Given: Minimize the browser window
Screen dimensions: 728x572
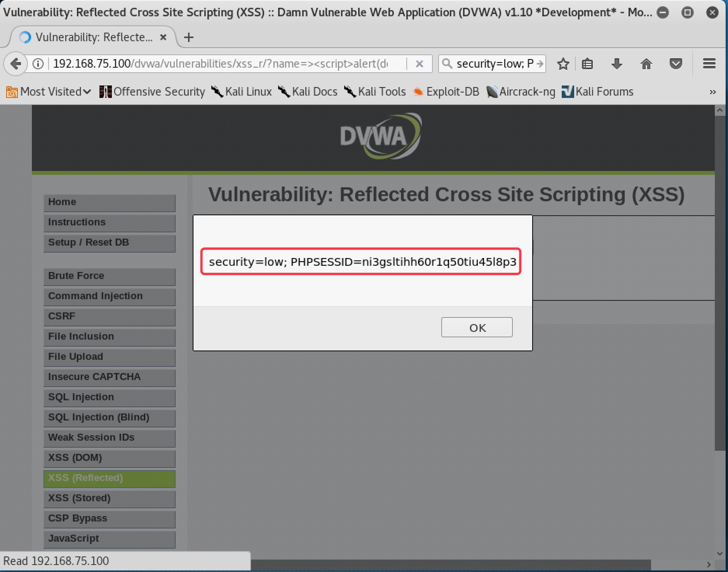Looking at the screenshot, I should click(663, 12).
